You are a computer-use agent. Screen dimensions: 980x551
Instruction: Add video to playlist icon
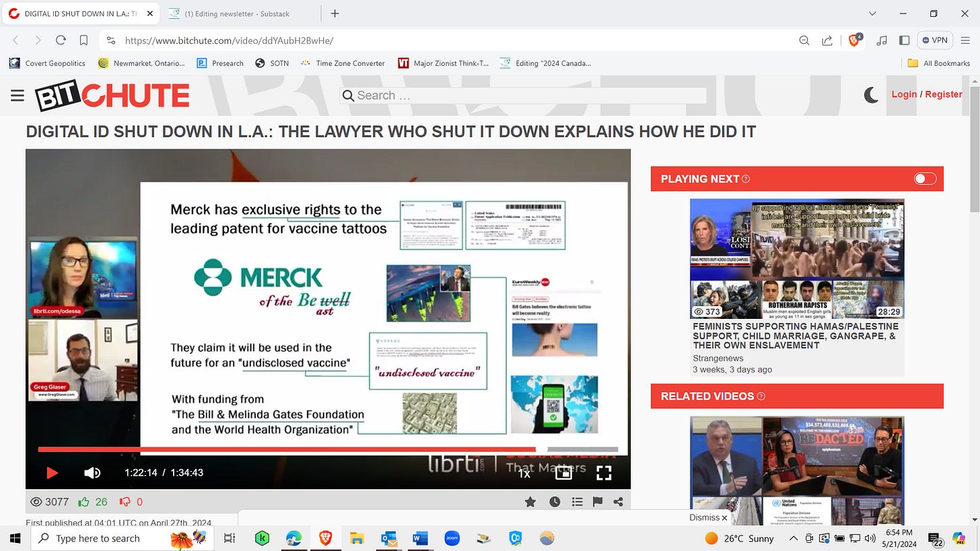(577, 502)
